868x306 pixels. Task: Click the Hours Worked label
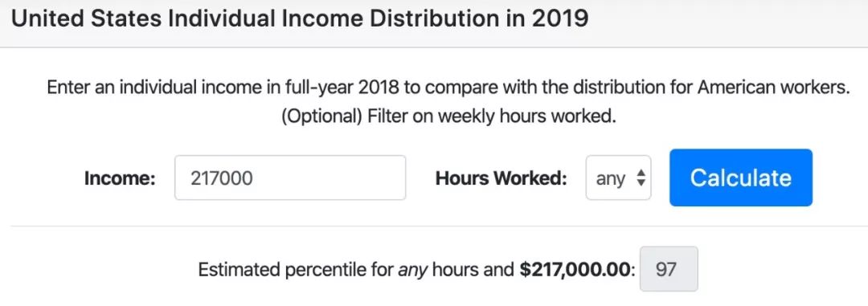point(502,178)
